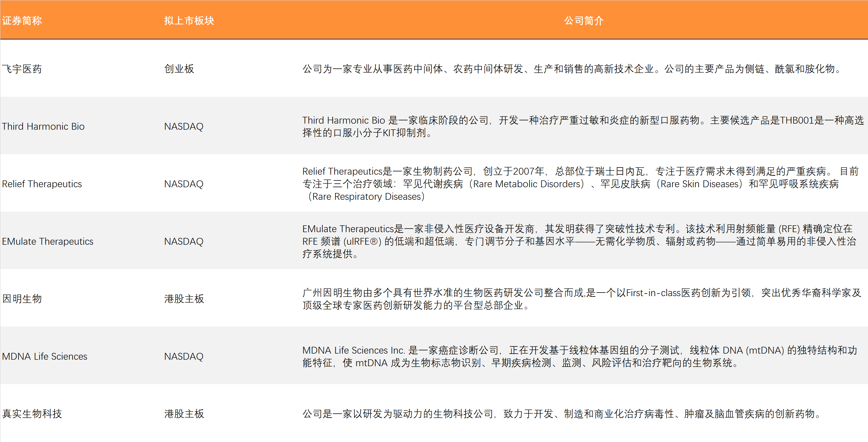Screen dimensions: 868x442
Task: Click NASDAQ in the EMulate Therapeutics row
Action: 184,241
